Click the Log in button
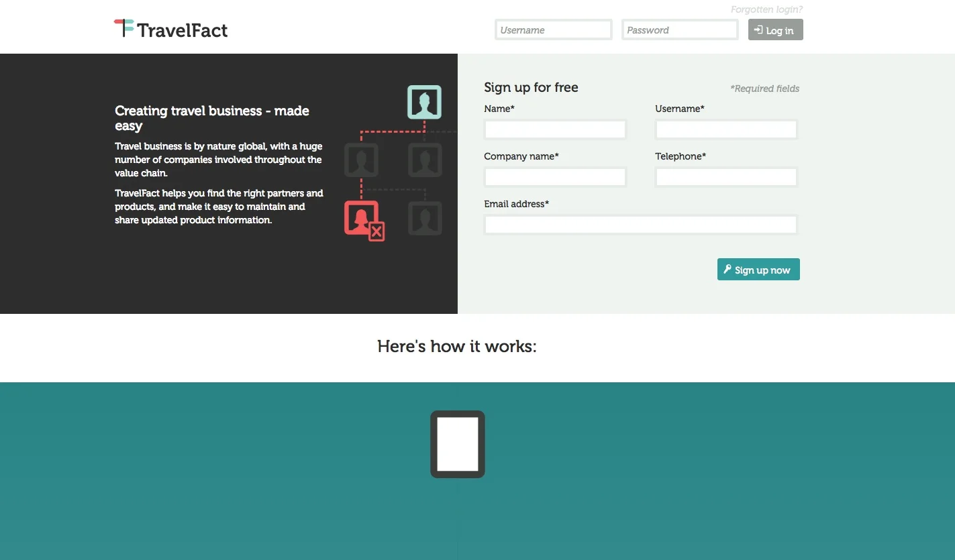Image resolution: width=955 pixels, height=560 pixels. 775,30
